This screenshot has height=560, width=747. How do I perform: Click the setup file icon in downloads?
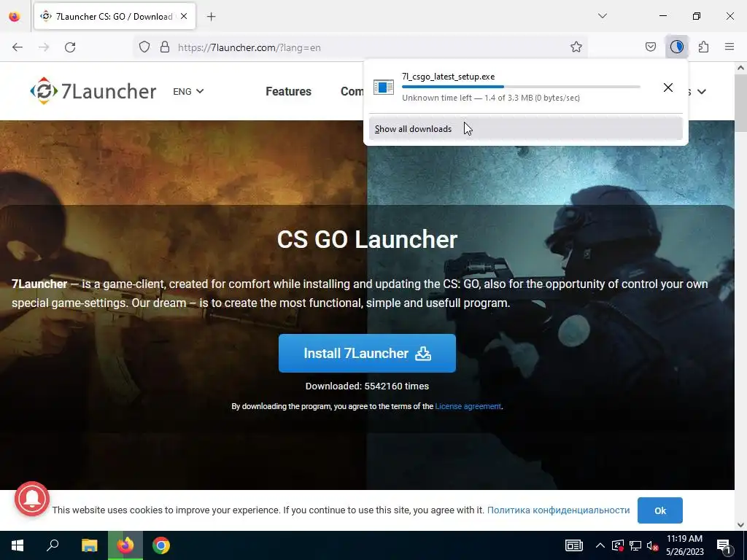click(384, 87)
